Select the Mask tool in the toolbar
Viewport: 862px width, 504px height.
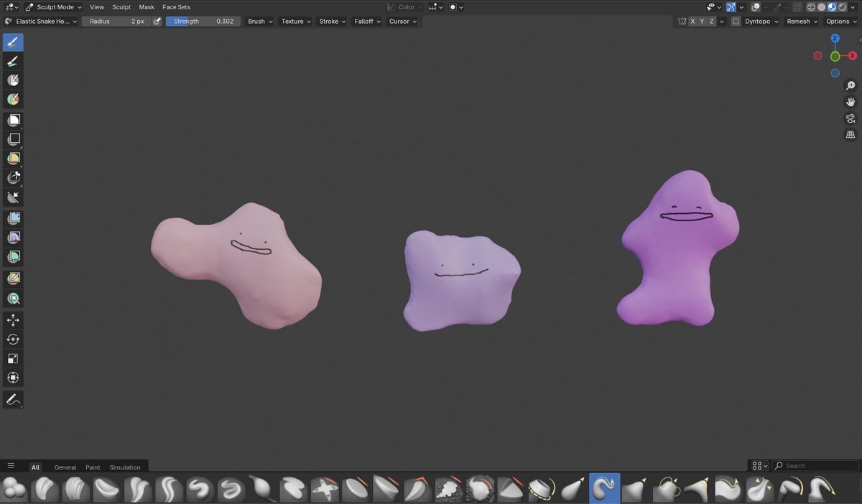click(13, 80)
